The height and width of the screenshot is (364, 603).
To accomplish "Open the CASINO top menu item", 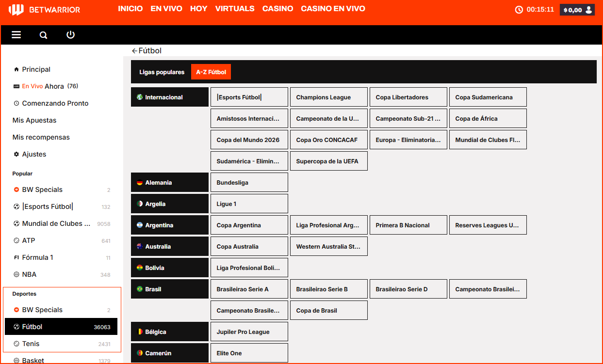I will [278, 9].
